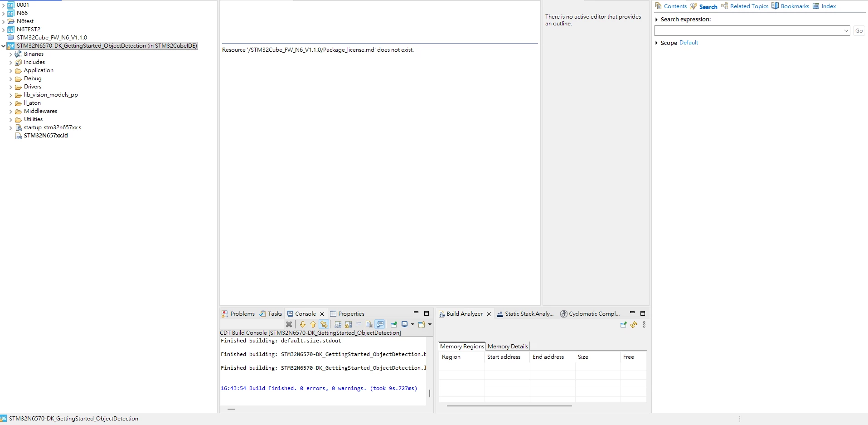Collapse the Search expression section
Screen dimensions: 868x425
(x=656, y=20)
